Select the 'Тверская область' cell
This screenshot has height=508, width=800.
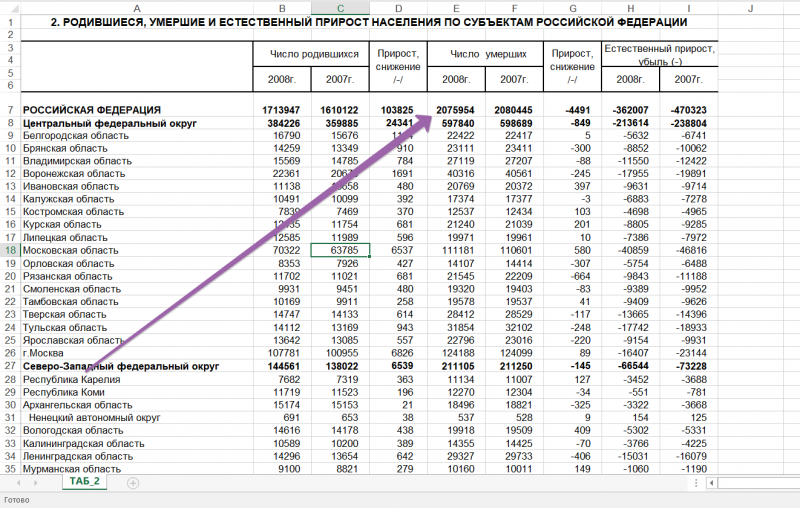point(137,315)
